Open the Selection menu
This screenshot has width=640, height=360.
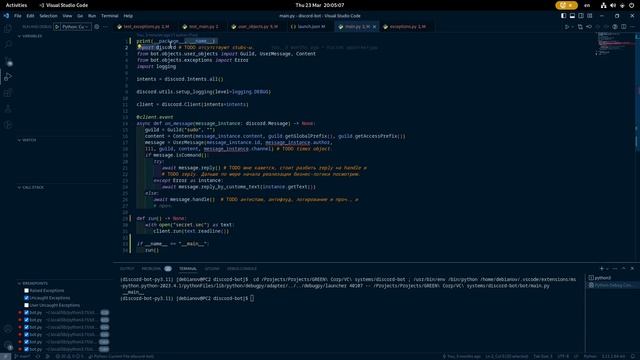[x=48, y=16]
